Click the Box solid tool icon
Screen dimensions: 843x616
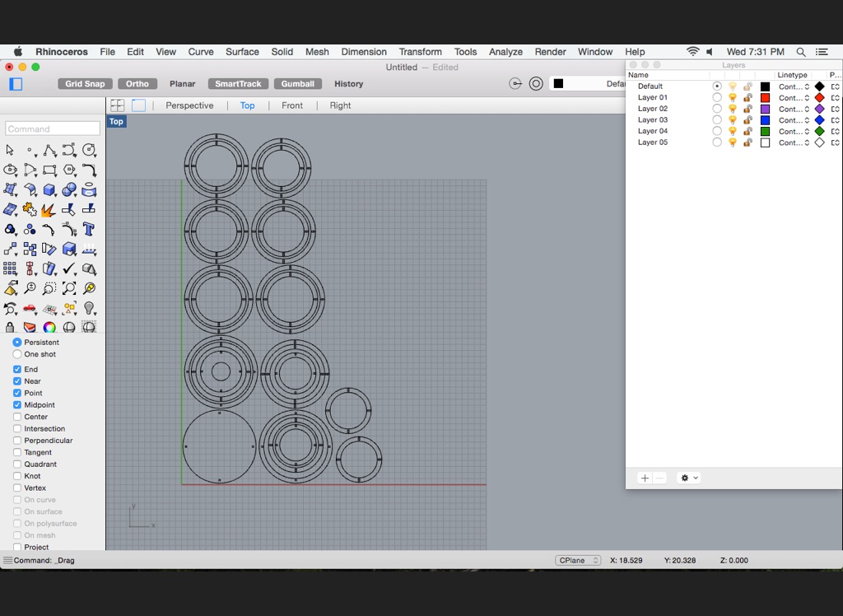coord(49,190)
